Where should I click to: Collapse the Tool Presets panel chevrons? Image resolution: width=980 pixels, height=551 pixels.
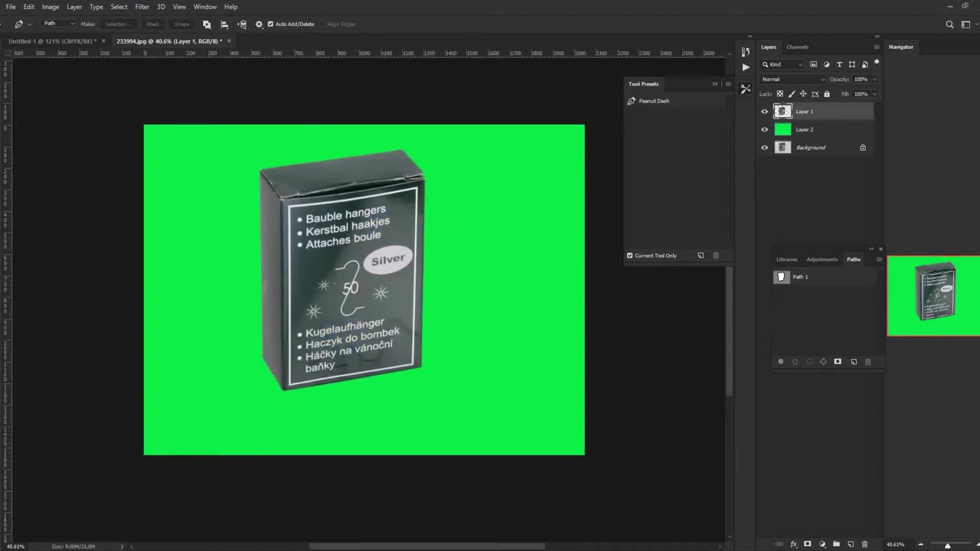click(x=715, y=84)
